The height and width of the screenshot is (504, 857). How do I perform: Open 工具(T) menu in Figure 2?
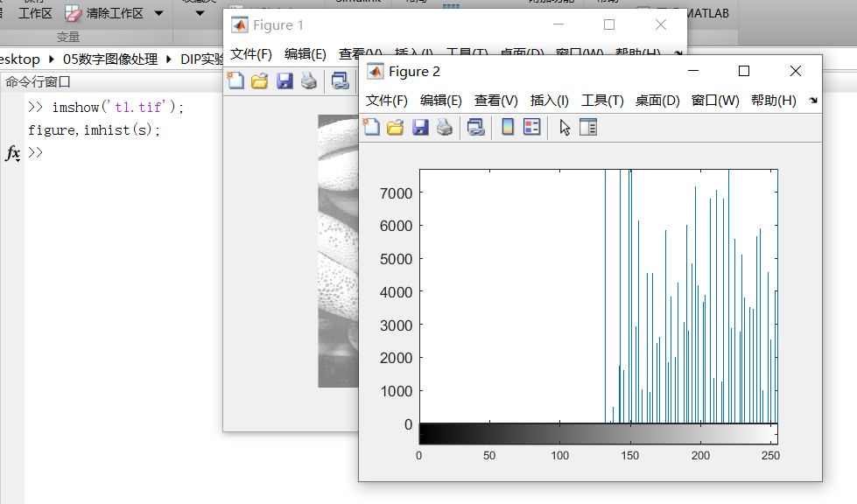point(602,101)
